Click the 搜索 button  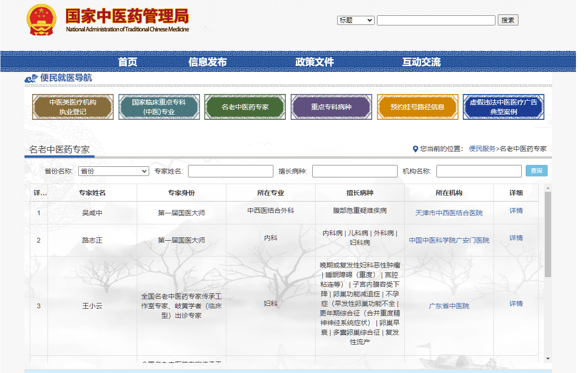508,20
